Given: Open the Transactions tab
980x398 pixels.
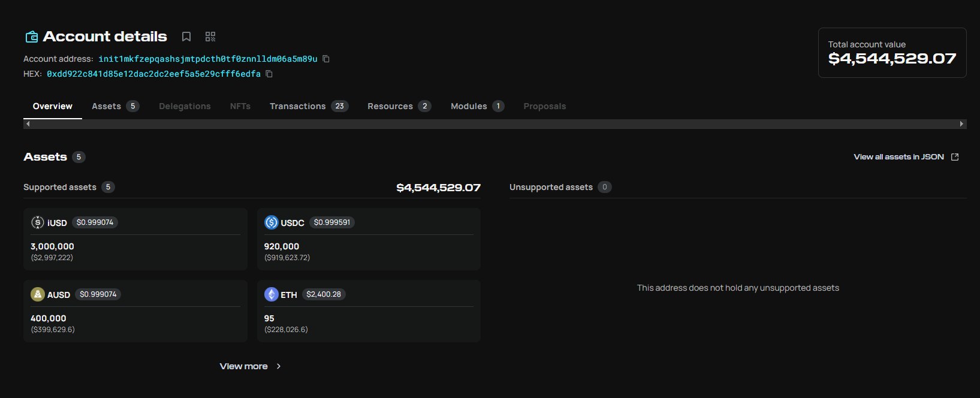Looking at the screenshot, I should [x=309, y=106].
